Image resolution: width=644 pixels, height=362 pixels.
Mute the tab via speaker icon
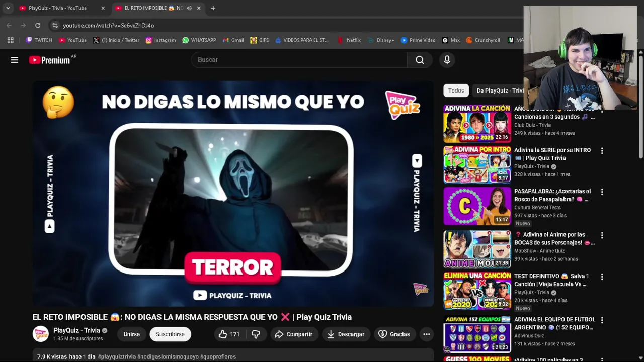point(189,8)
